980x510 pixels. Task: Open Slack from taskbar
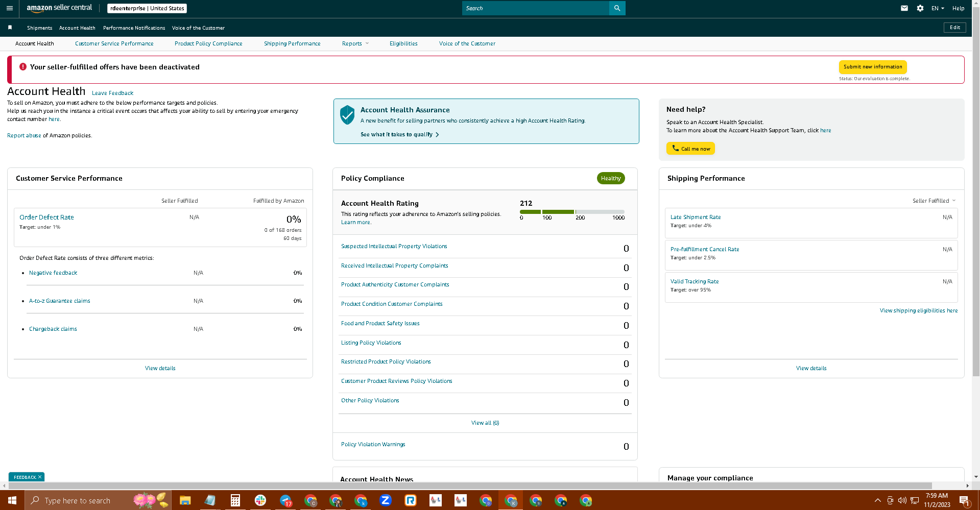[260, 500]
